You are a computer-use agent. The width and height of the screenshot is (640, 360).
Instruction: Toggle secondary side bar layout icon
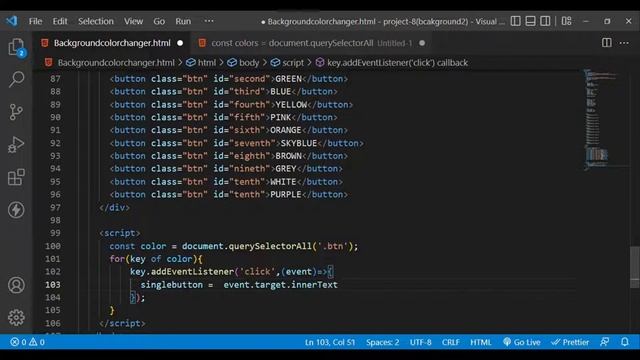point(545,21)
